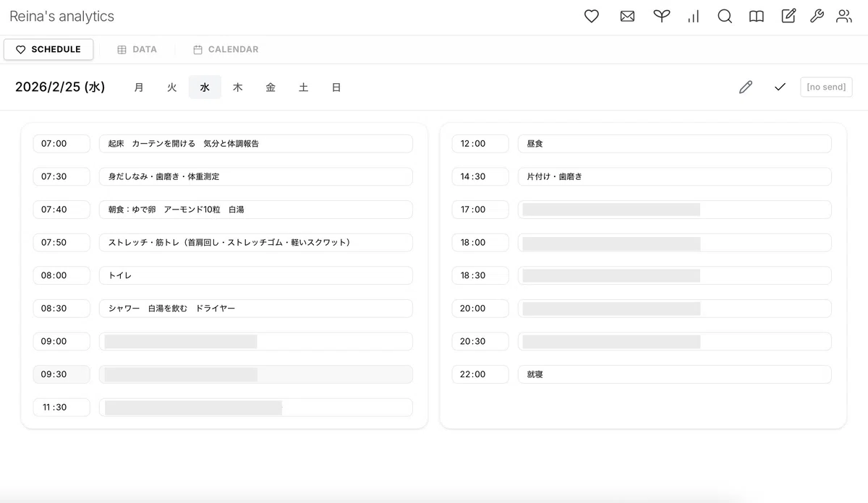Viewport: 868px width, 503px height.
Task: Switch to the SCHEDULE tab
Action: pyautogui.click(x=48, y=49)
